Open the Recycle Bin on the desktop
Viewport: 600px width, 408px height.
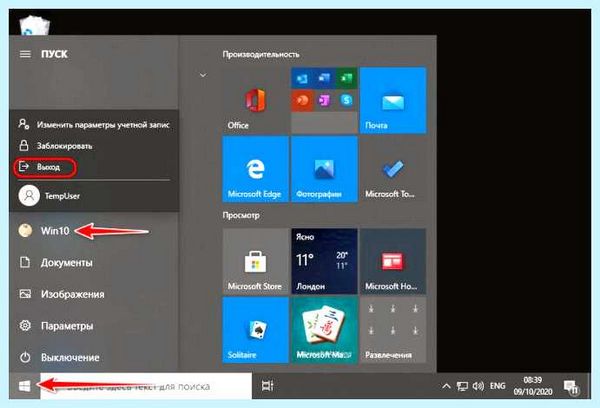click(35, 25)
